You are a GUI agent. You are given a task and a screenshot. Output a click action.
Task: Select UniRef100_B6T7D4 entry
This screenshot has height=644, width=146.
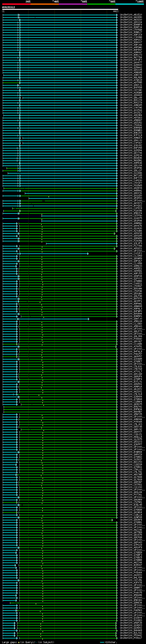(x=131, y=58)
